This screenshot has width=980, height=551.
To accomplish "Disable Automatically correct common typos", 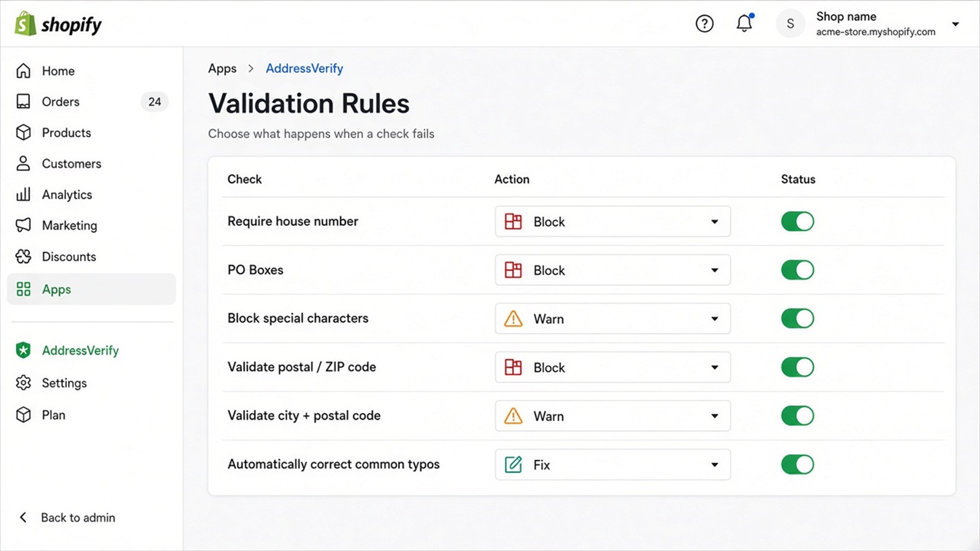I will (797, 465).
